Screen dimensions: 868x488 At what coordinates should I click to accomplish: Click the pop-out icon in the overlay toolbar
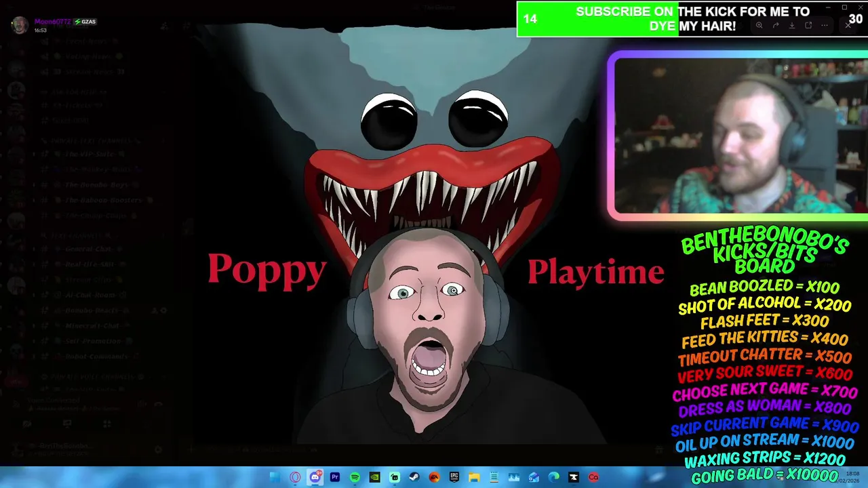pos(808,26)
